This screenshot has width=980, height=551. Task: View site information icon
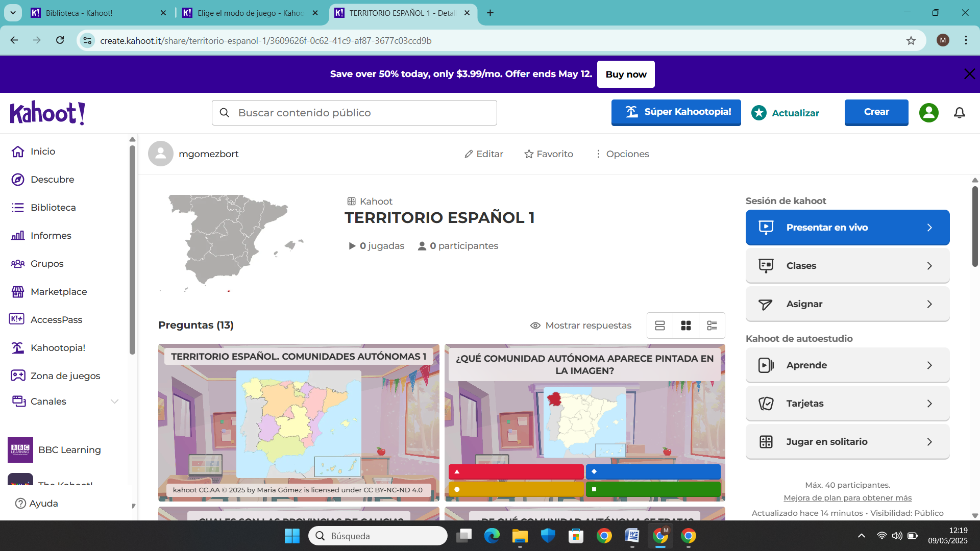click(x=87, y=40)
